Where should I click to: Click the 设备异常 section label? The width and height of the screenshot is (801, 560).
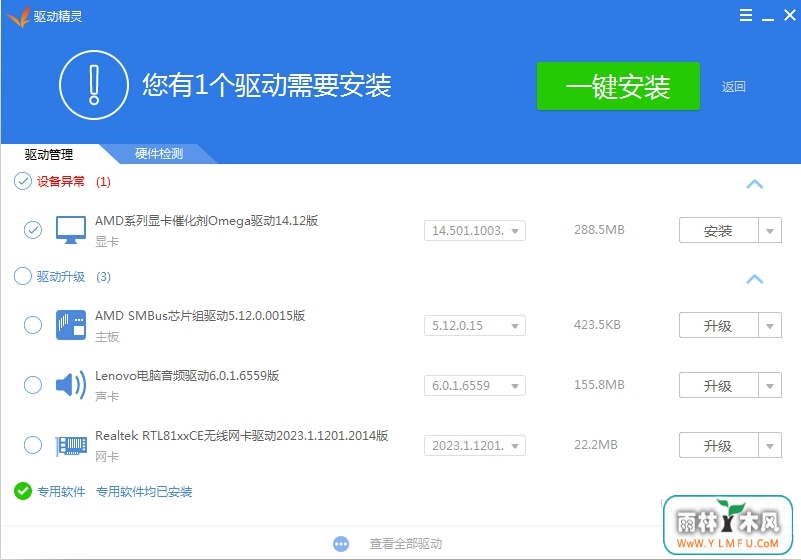[61, 181]
